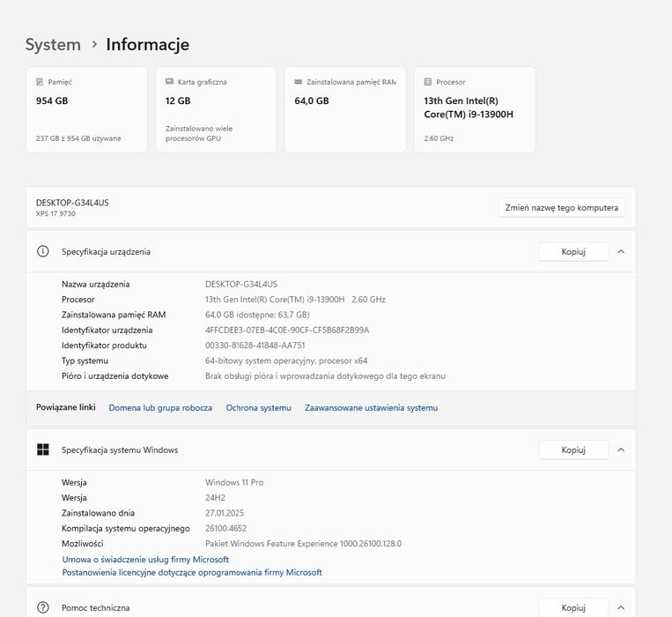The width and height of the screenshot is (672, 617).
Task: Select device ID 4FFCDEE3-07EB-4C0E-90CF-CF5B68F2B99A
Action: pos(287,331)
